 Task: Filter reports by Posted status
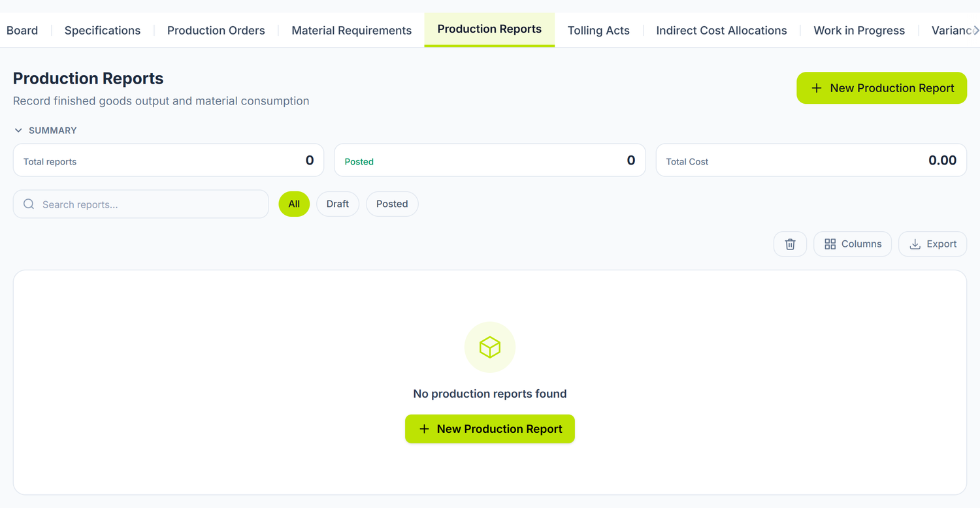coord(392,204)
